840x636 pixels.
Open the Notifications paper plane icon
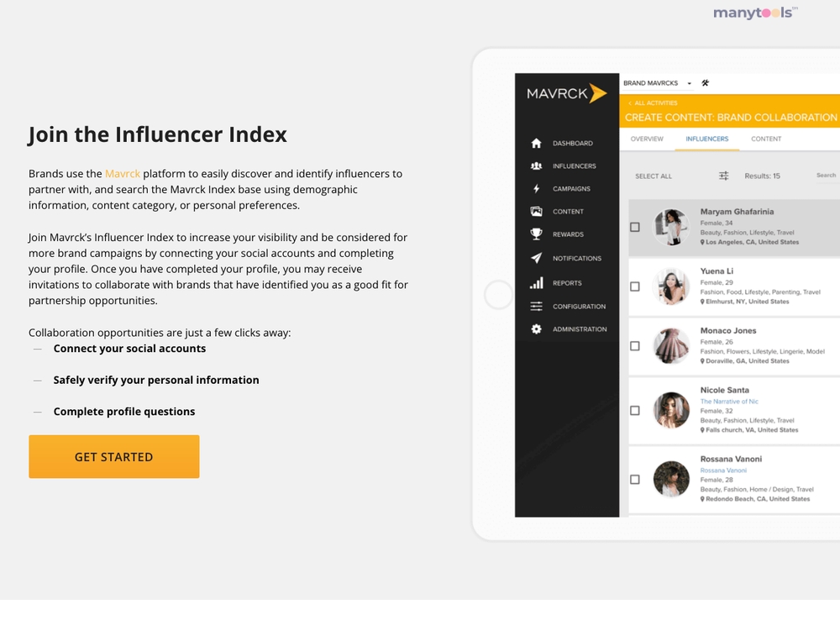[536, 258]
